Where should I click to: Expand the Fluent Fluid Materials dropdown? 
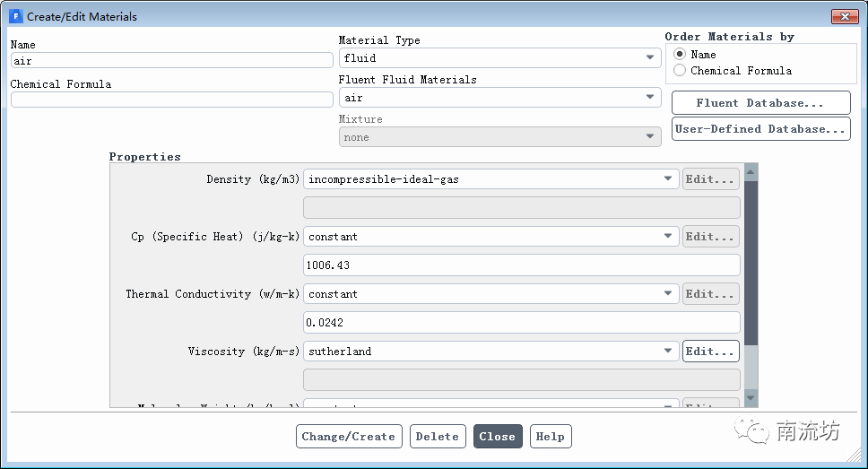(499, 98)
